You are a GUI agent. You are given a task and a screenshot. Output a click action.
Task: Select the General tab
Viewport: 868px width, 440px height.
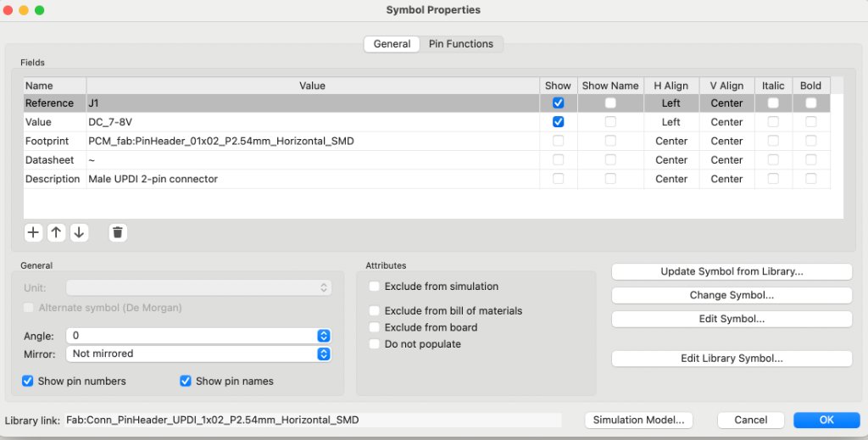(x=392, y=44)
